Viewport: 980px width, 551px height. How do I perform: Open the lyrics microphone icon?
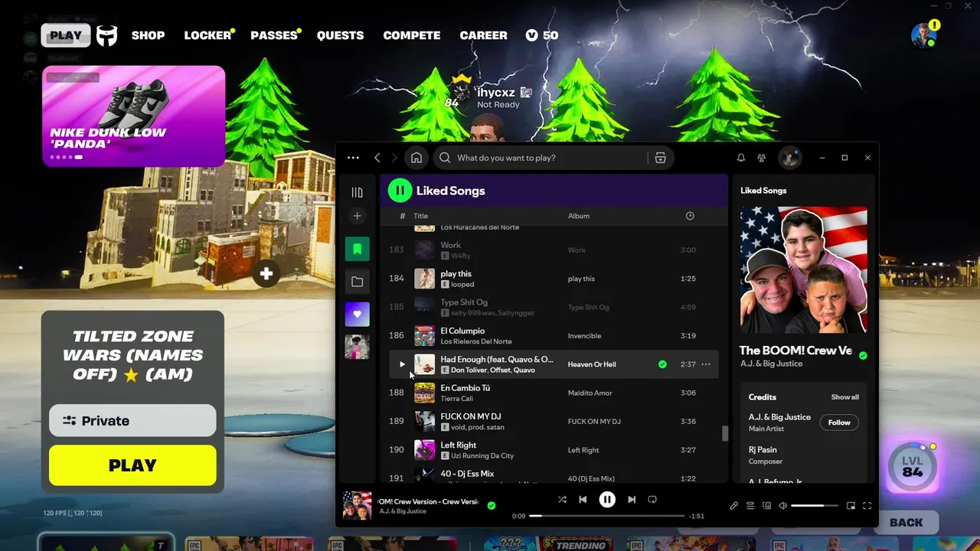[x=733, y=506]
